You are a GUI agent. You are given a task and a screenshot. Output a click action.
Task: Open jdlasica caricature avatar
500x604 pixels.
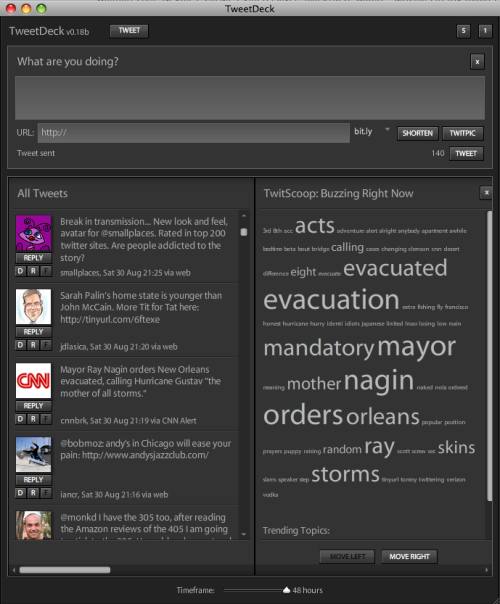[34, 307]
